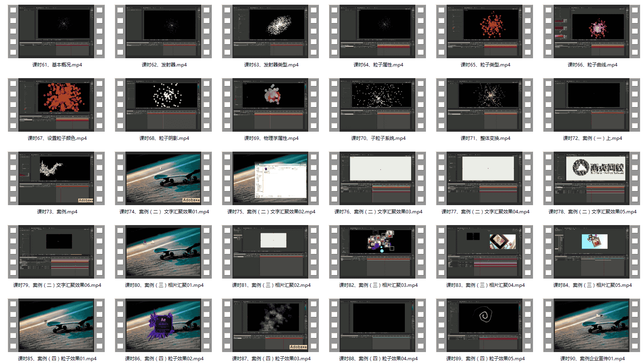
Task: Select the 课时67、设置粒子颜色.mp4 video thumbnail
Action: (x=56, y=105)
